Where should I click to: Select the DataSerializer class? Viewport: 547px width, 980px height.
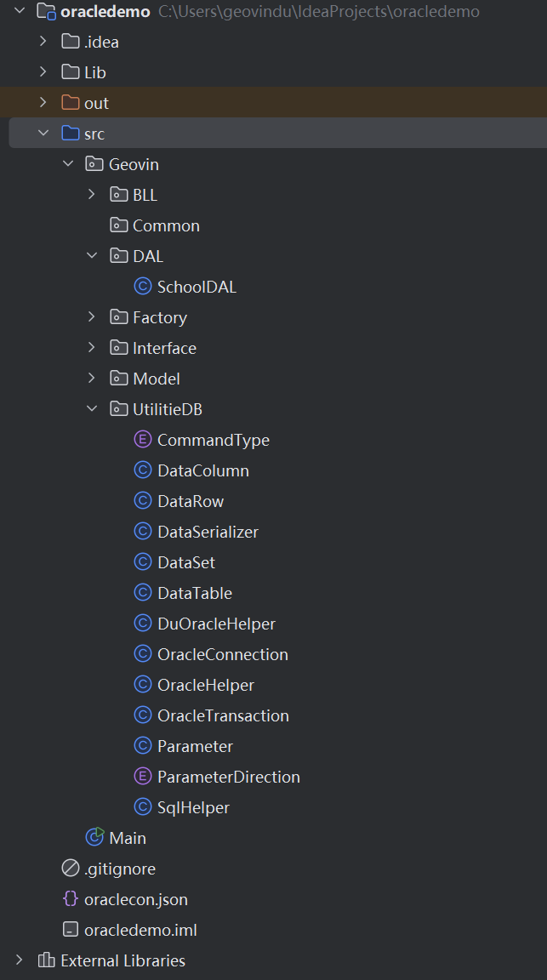tap(208, 532)
